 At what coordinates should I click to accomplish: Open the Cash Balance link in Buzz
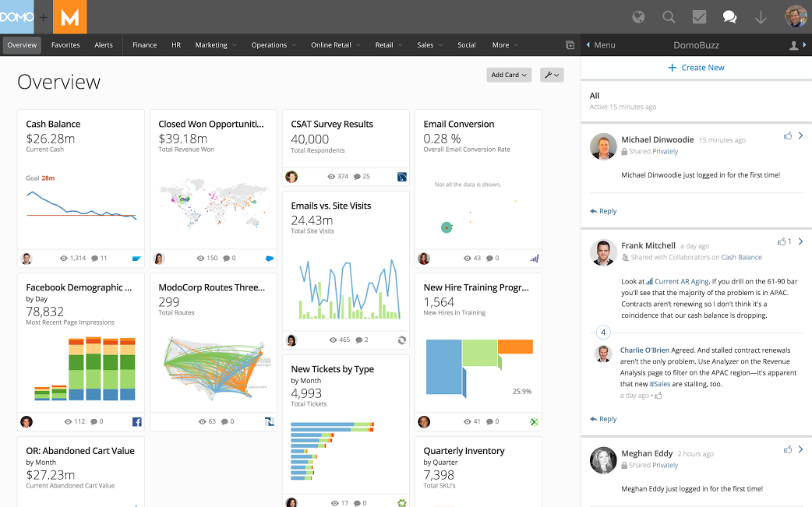pyautogui.click(x=741, y=257)
